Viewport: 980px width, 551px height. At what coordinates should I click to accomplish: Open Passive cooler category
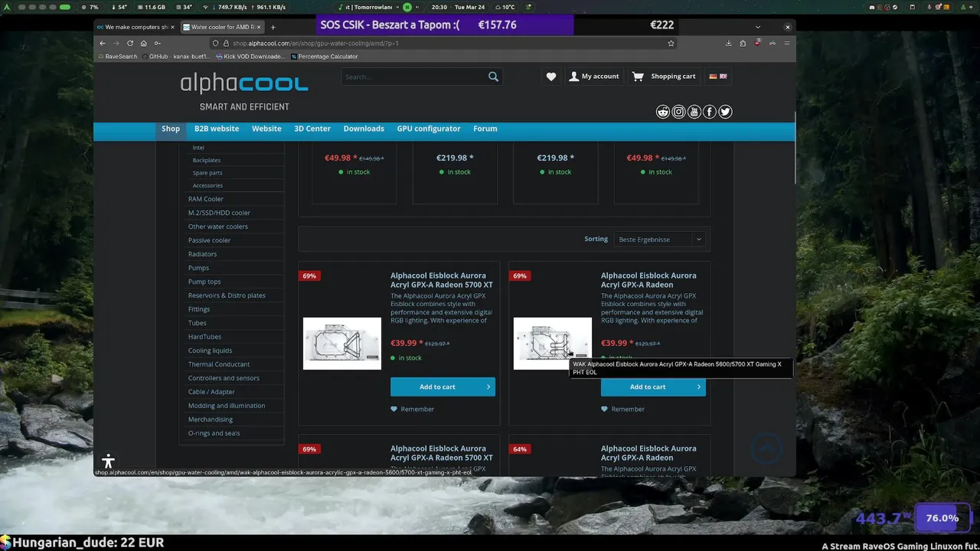[209, 240]
